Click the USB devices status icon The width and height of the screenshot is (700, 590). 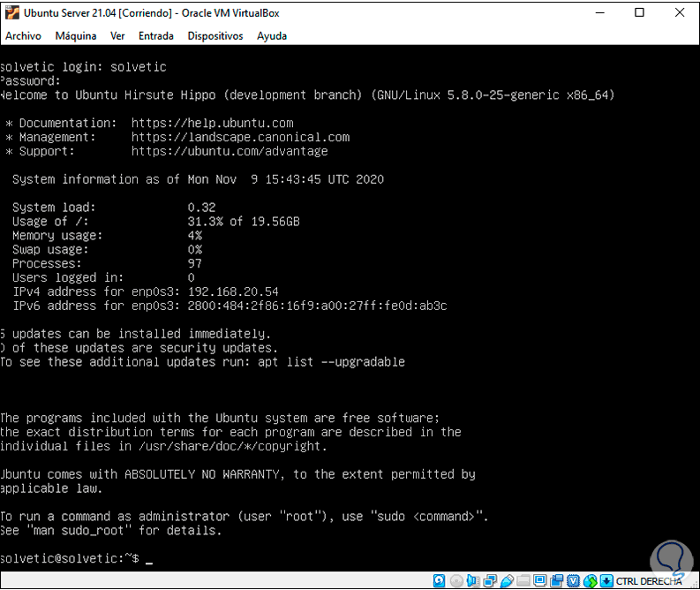click(507, 580)
